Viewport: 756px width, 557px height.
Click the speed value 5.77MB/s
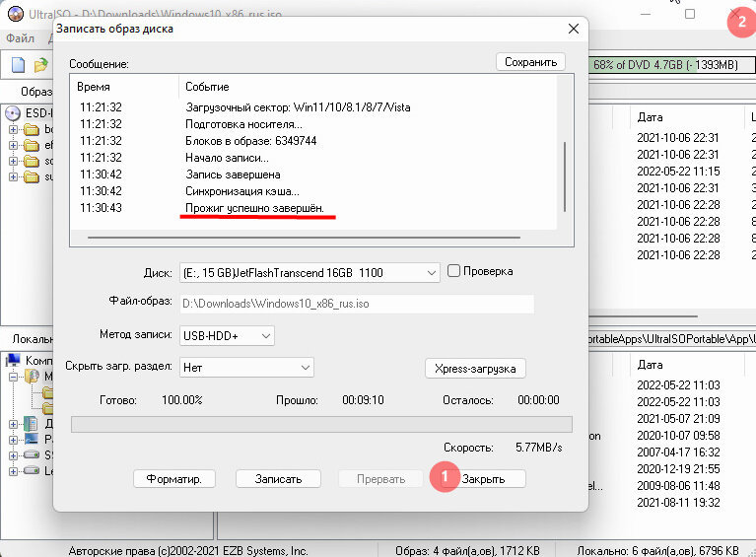538,448
